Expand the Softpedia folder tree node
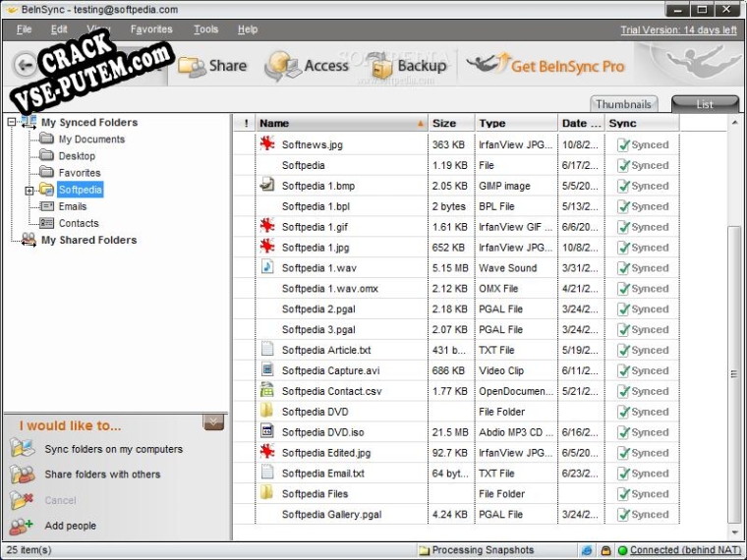747x560 pixels. tap(29, 191)
